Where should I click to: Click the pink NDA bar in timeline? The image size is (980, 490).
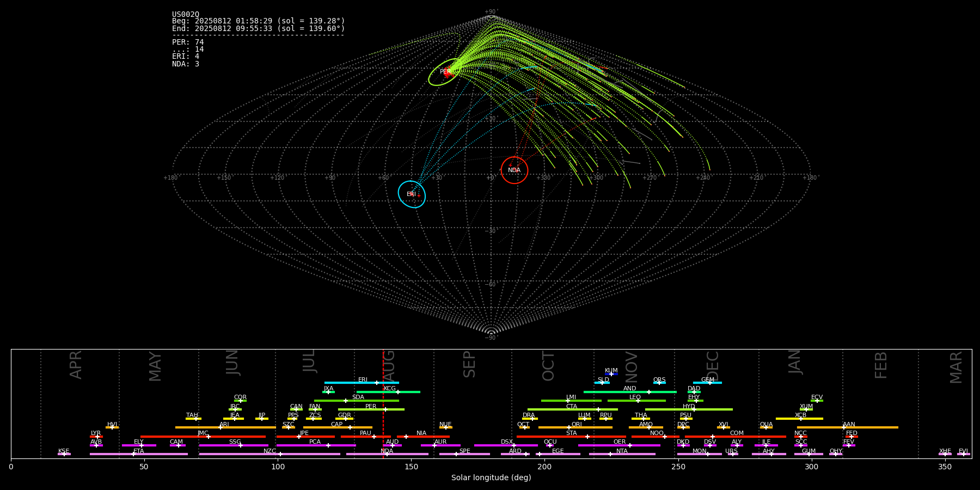click(387, 454)
